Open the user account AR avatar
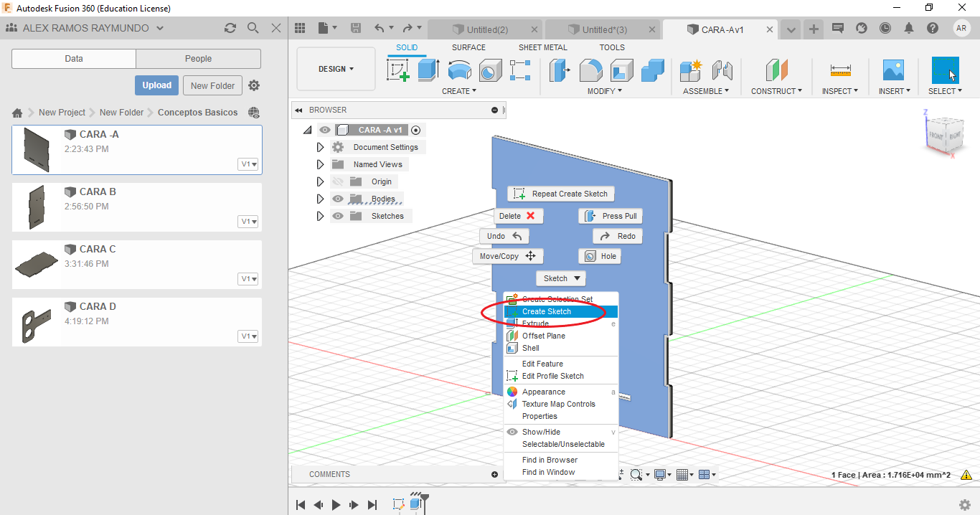 click(961, 28)
